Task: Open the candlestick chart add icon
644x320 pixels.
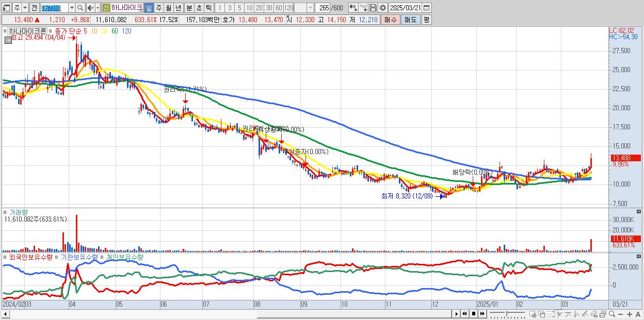Action: 353,8
